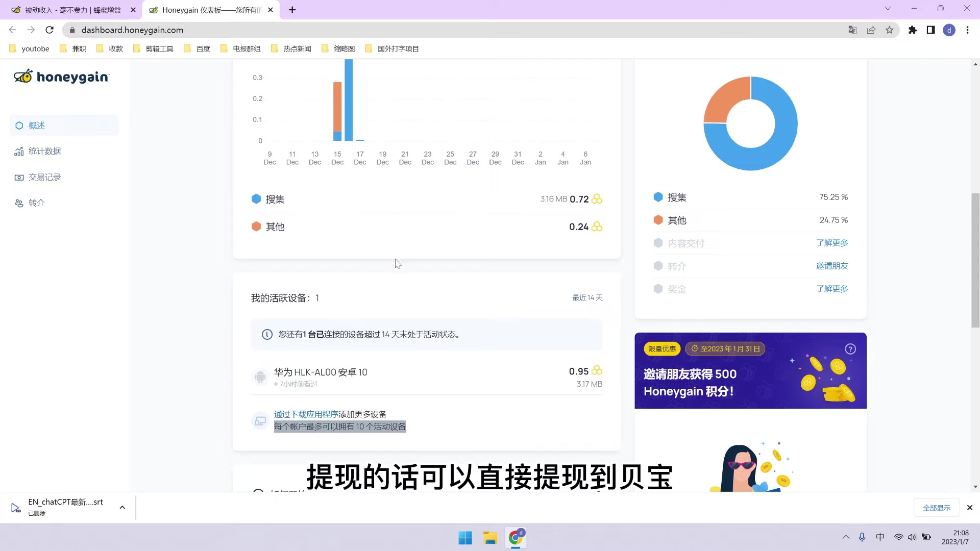Image resolution: width=980 pixels, height=551 pixels.
Task: Open menu arrow for downloaded srt file
Action: [122, 507]
